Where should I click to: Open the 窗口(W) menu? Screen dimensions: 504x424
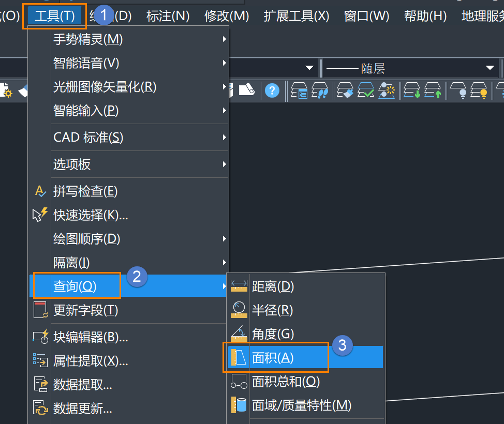click(x=366, y=16)
